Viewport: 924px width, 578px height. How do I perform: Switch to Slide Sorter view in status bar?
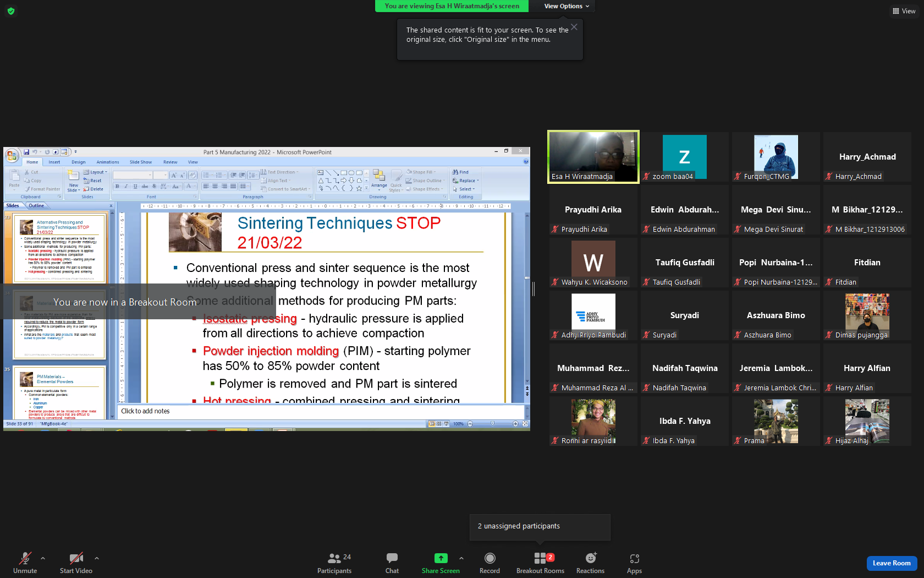439,424
